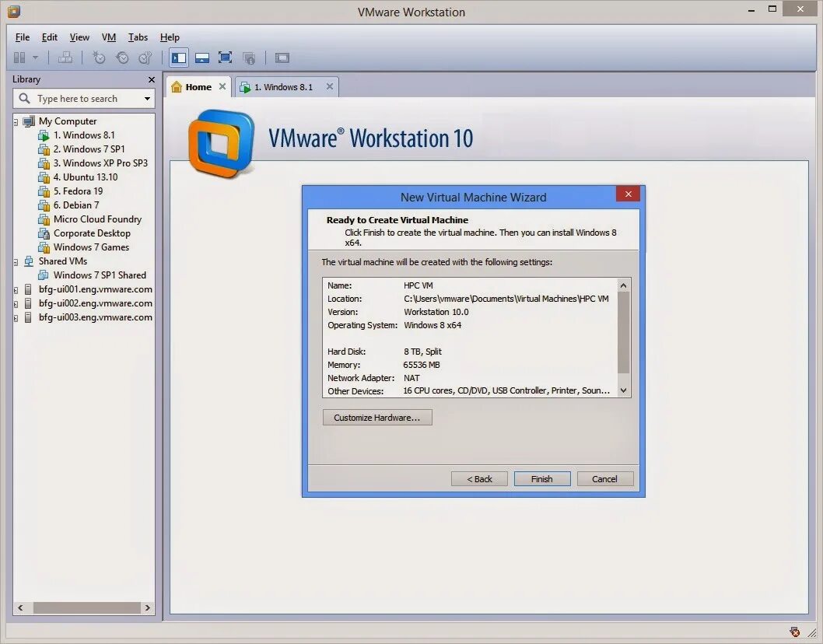
Task: Click the Customize Hardware... button
Action: pos(377,418)
